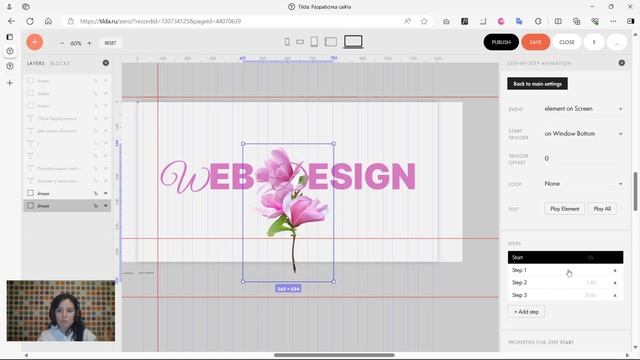The width and height of the screenshot is (640, 360).
Task: Close the step-by-step animation panel
Action: 622,63
